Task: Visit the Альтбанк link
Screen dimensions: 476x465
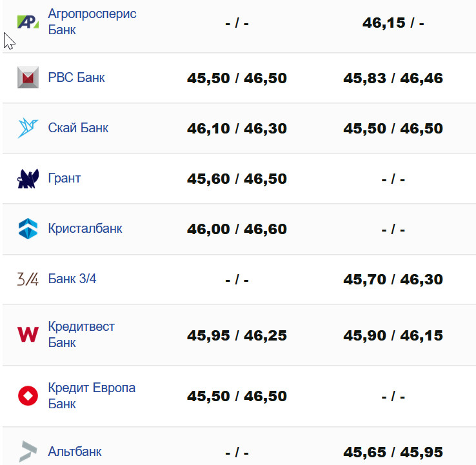Action: [x=75, y=451]
